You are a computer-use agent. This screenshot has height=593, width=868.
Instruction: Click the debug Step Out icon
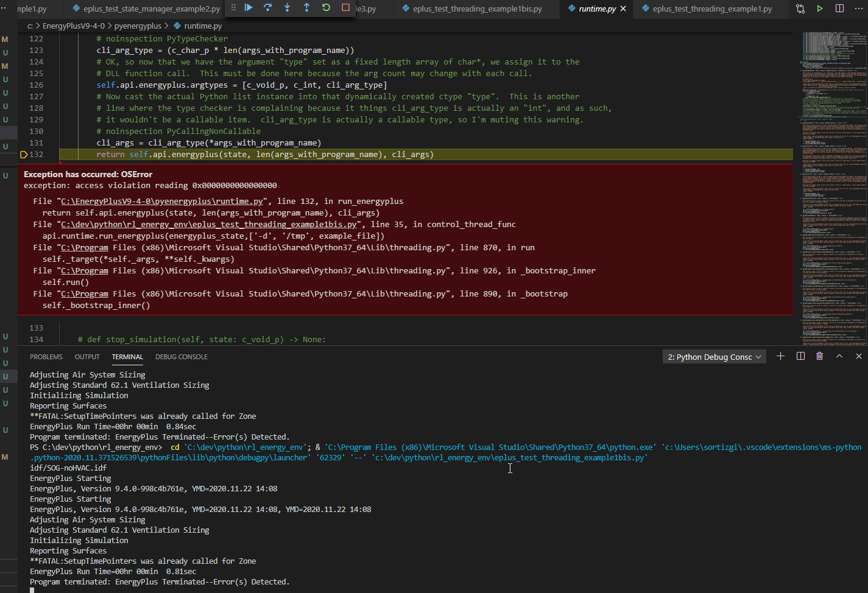[306, 8]
